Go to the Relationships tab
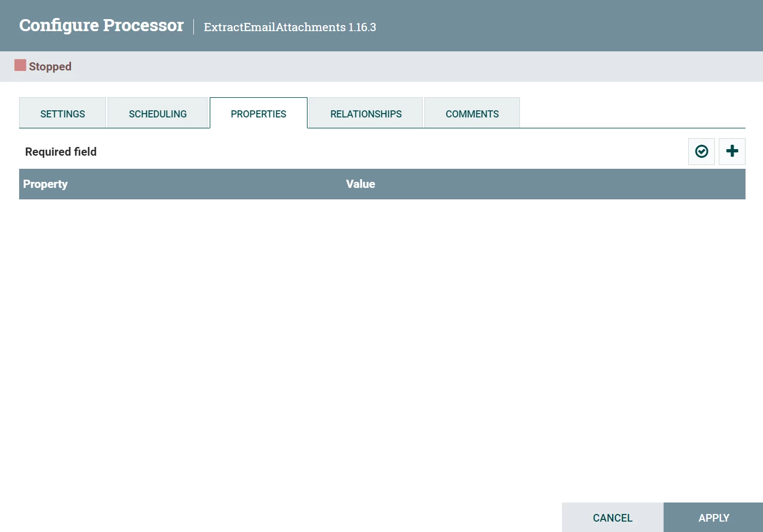This screenshot has height=532, width=763. click(x=366, y=113)
